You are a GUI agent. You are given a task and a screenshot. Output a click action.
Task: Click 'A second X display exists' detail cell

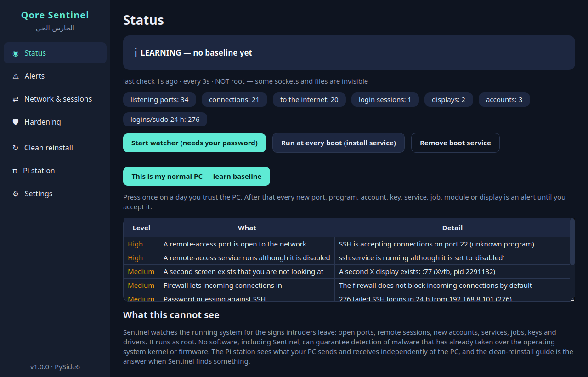452,272
